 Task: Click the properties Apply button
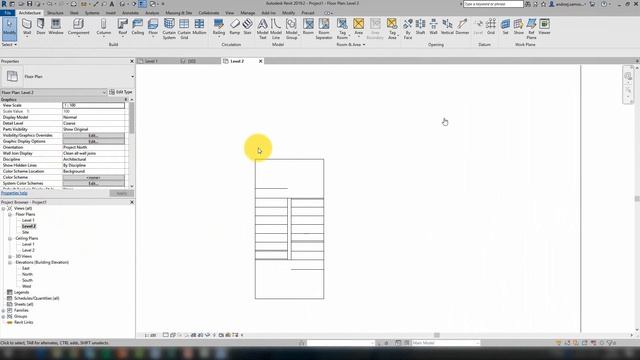tap(121, 193)
